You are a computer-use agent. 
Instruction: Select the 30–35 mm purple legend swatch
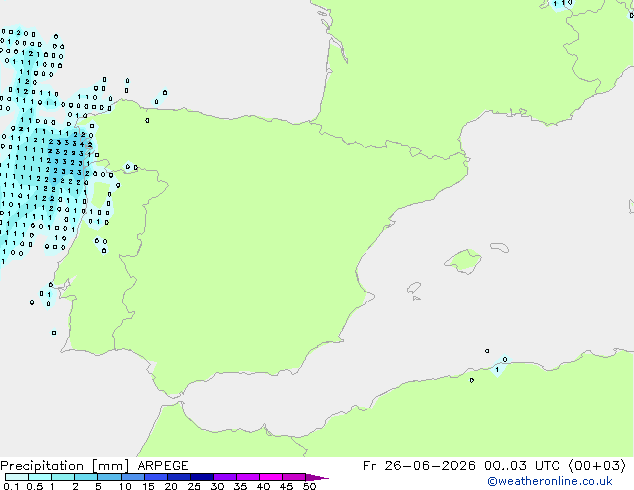pos(225,477)
